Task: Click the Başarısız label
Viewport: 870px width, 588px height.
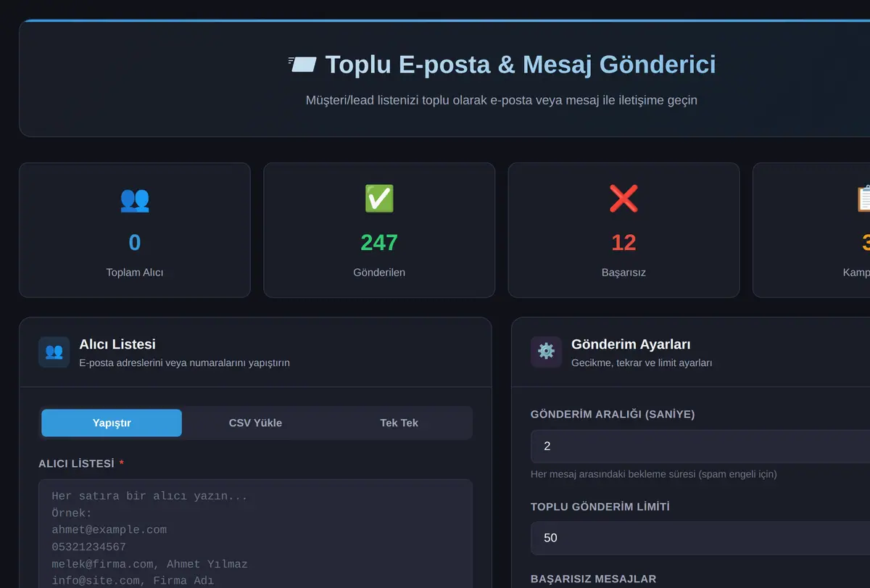Action: point(623,273)
